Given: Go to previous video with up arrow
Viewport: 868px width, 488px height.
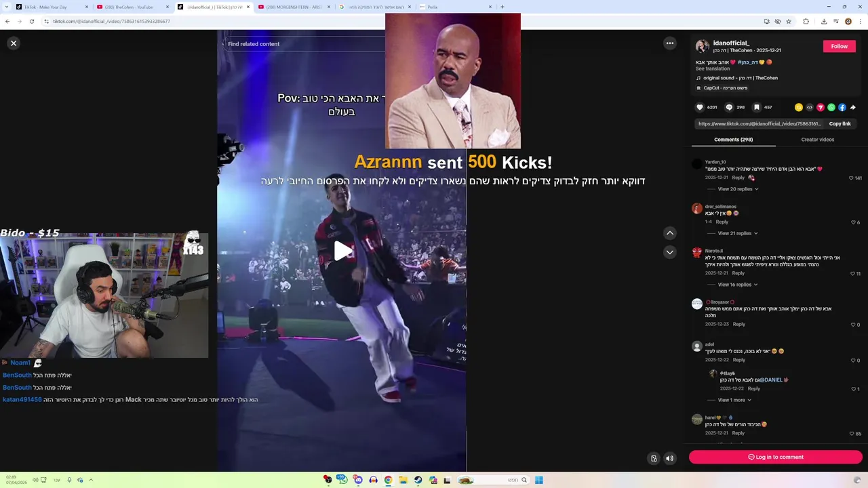Looking at the screenshot, I should [x=670, y=233].
